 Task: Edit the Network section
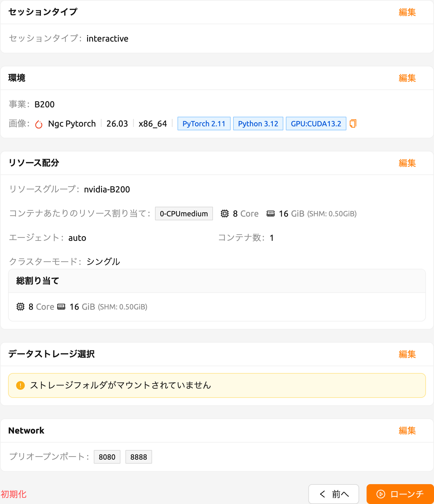[x=407, y=431]
